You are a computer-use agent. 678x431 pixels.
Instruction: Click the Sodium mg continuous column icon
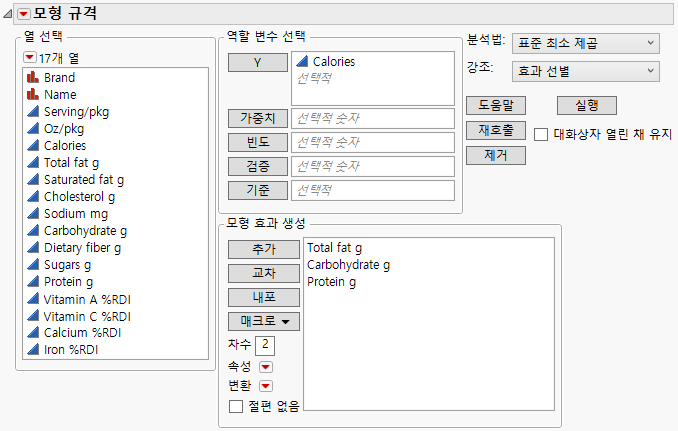(x=33, y=213)
